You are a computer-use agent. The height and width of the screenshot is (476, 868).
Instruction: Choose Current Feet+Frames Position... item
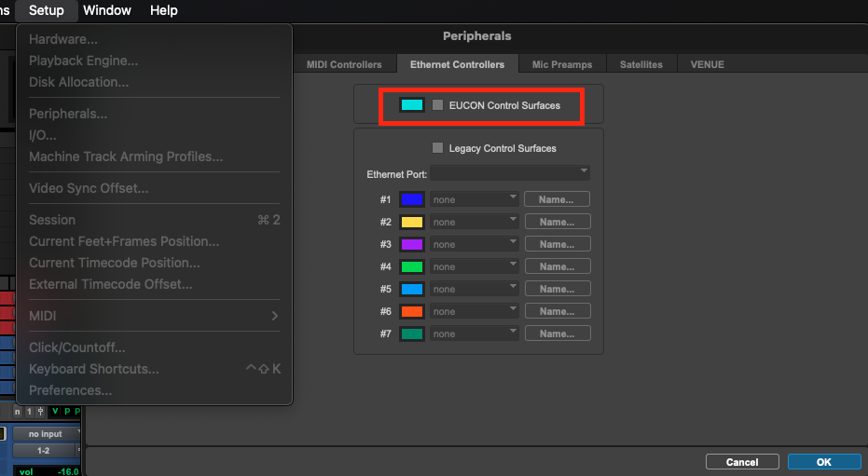(x=154, y=241)
